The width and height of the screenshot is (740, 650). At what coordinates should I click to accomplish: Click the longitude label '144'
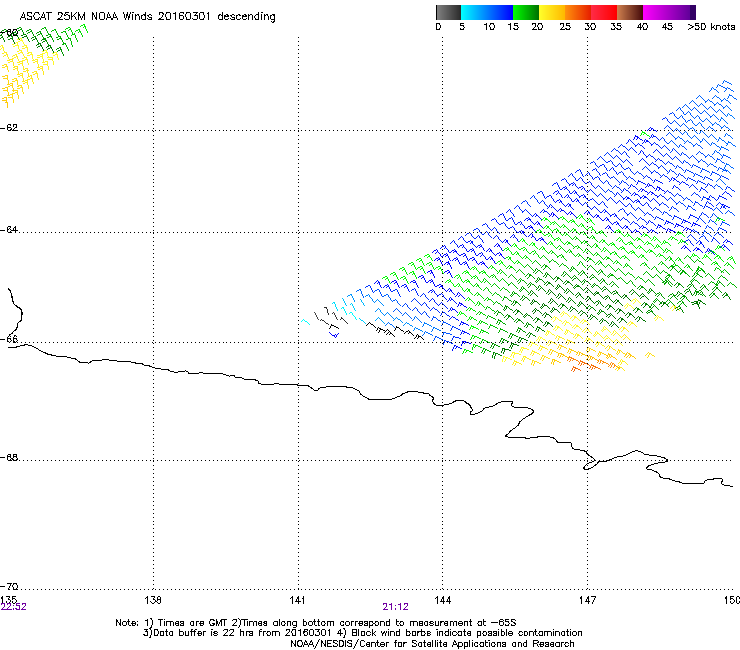tap(443, 599)
